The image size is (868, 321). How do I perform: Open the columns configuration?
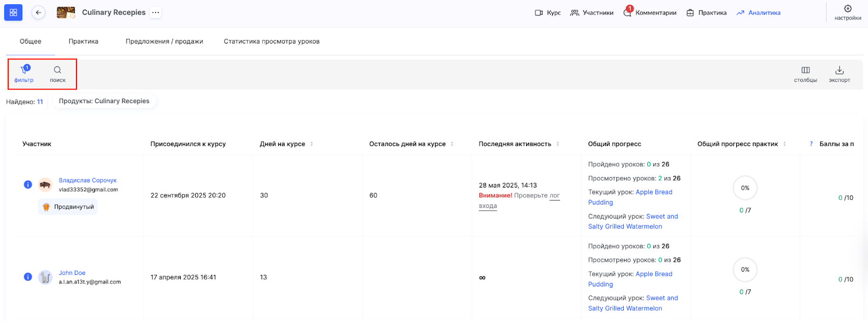coord(805,73)
